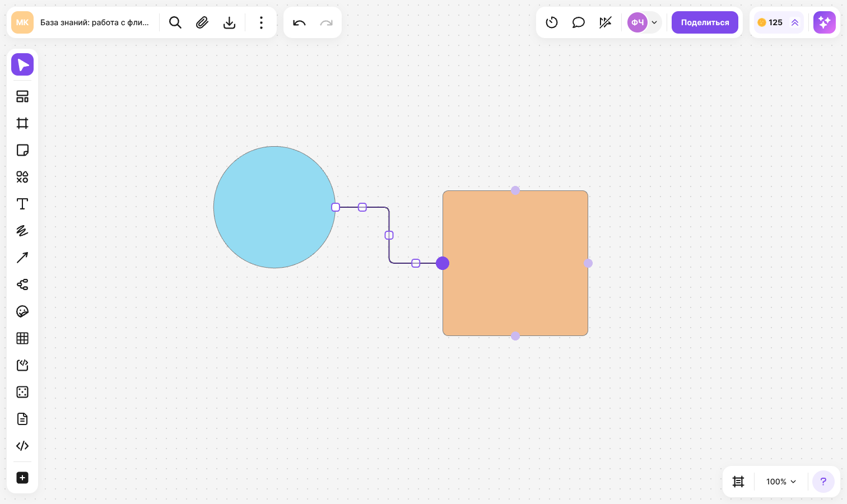The image size is (847, 504).
Task: Select the arrow connector tool
Action: 22,258
